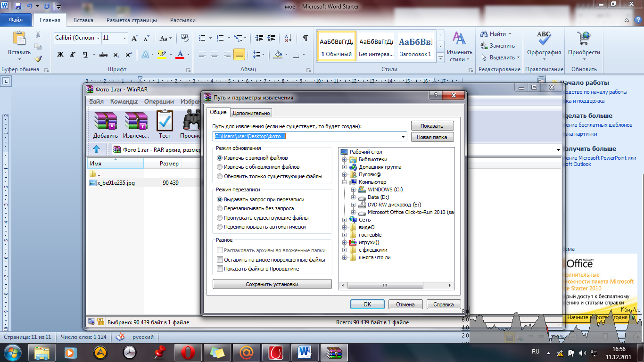The height and width of the screenshot is (362, 644).
Task: Open the extraction path dropdown arrow
Action: 403,137
